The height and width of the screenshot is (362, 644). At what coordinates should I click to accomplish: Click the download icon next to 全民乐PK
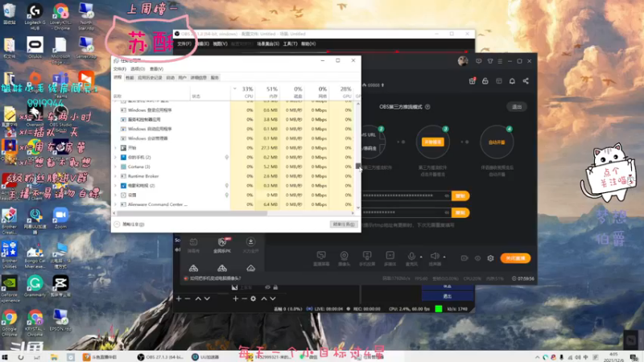250,242
